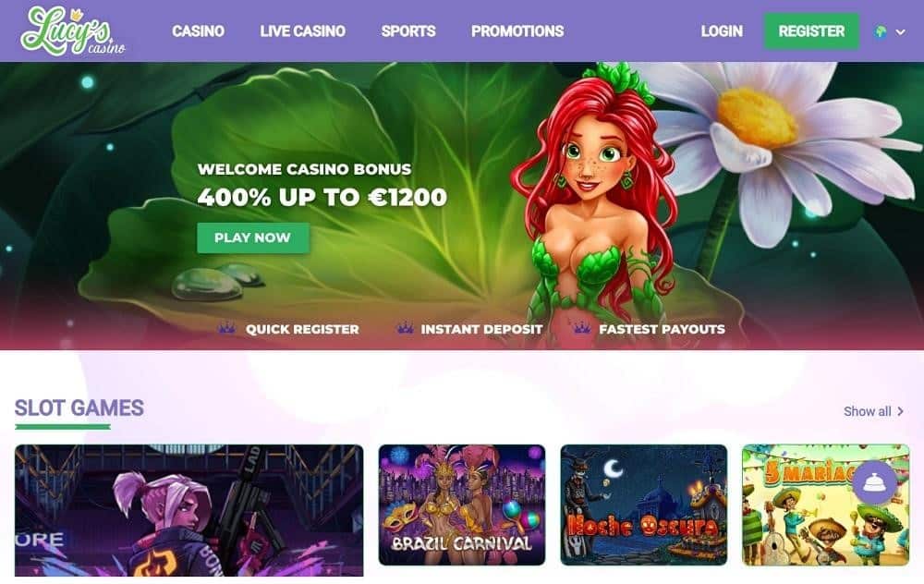Open the globe language selector icon
924x584 pixels.
click(881, 31)
